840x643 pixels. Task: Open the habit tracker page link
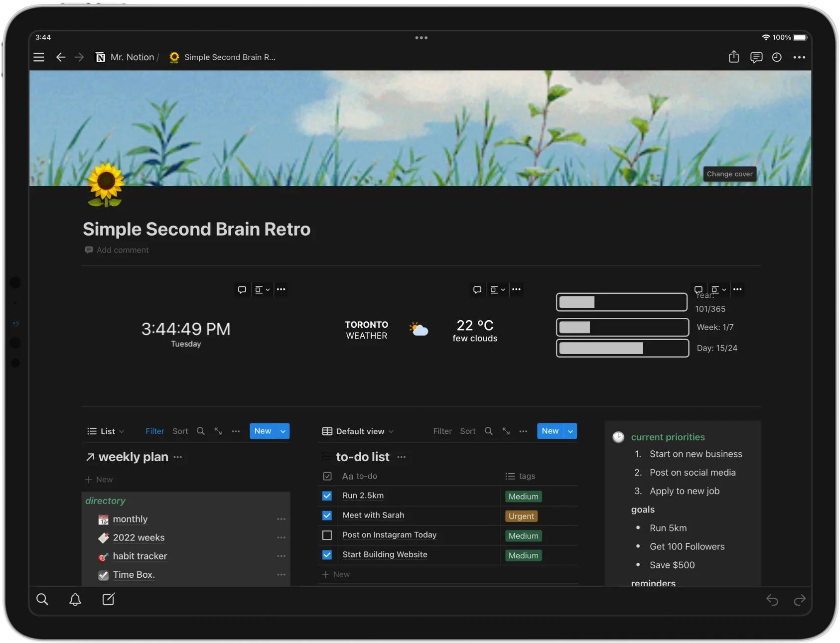pyautogui.click(x=140, y=556)
